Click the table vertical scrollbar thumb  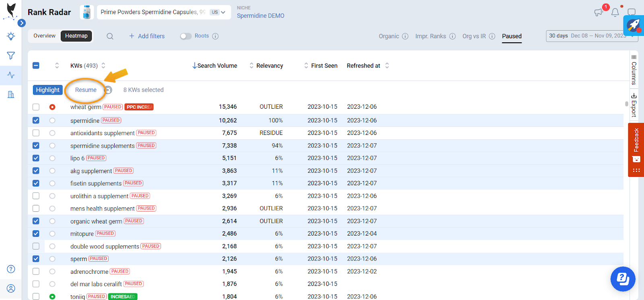pyautogui.click(x=626, y=104)
